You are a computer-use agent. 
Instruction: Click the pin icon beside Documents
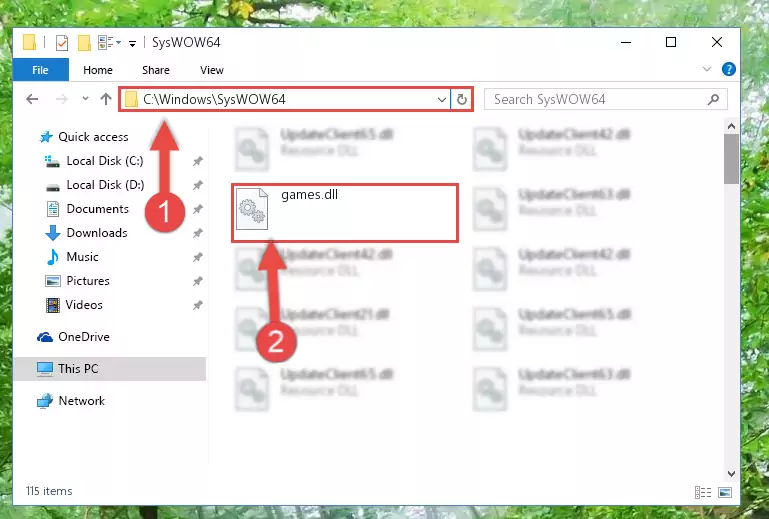(198, 209)
